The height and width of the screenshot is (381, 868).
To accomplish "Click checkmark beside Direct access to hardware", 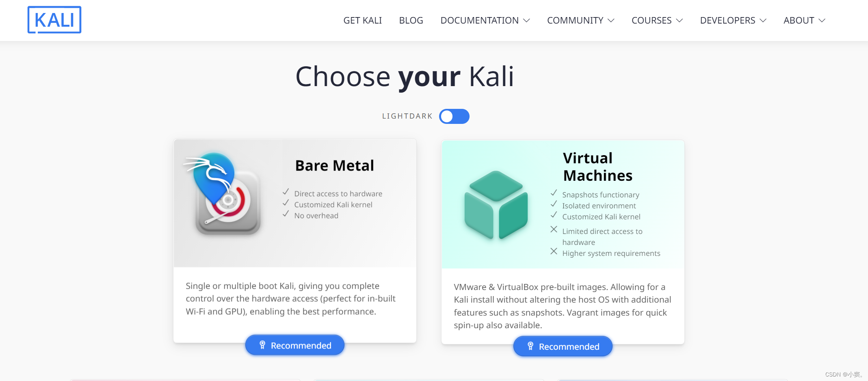I will click(x=286, y=192).
